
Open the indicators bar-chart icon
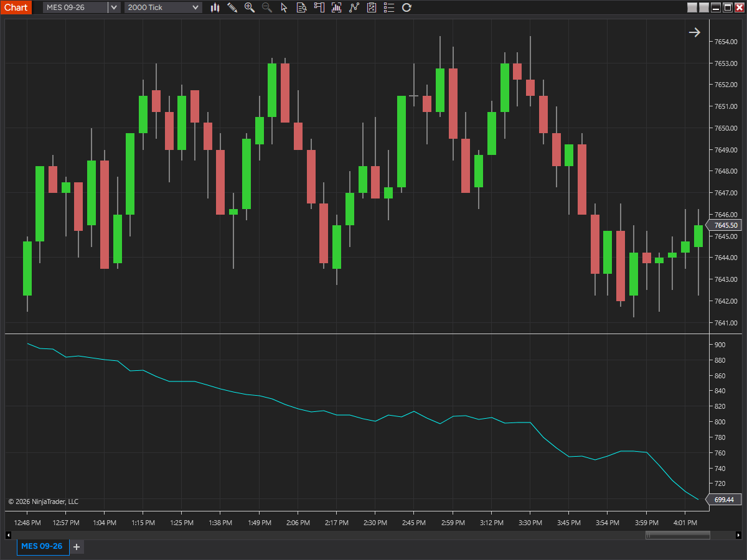[337, 7]
